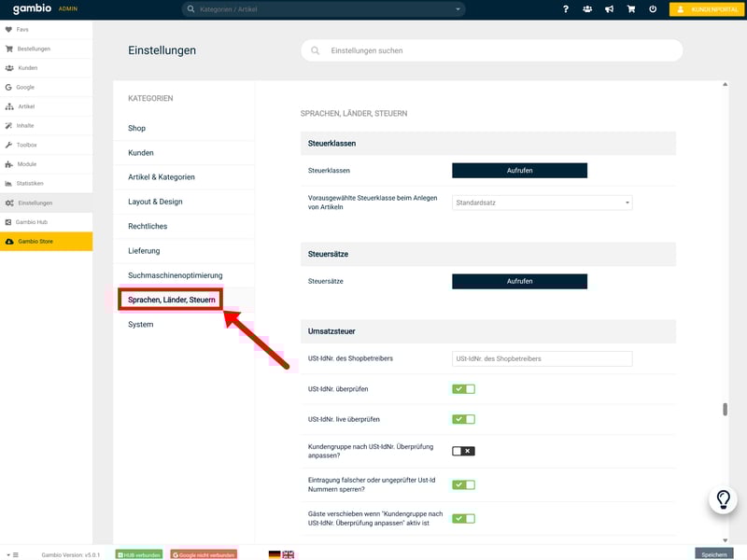Expand the bottom-left footer menu arrow

click(x=11, y=554)
